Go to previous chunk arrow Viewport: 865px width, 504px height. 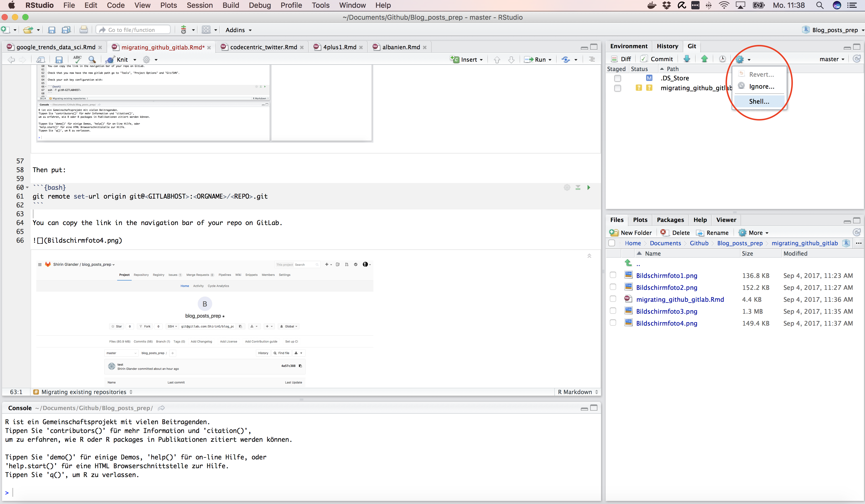(x=497, y=59)
